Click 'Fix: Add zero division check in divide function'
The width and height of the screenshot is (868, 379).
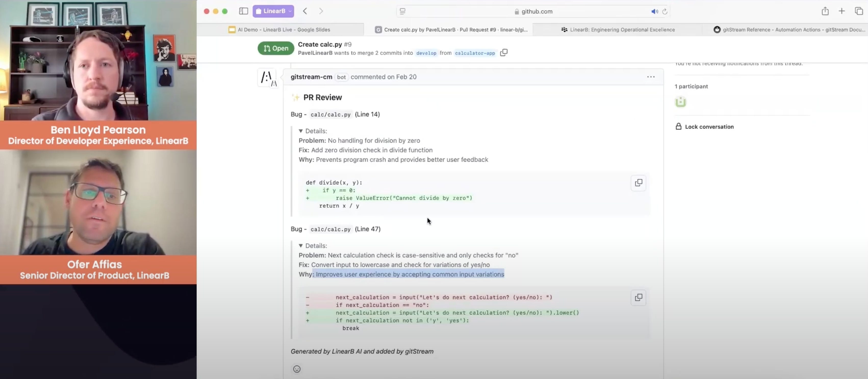(x=366, y=150)
